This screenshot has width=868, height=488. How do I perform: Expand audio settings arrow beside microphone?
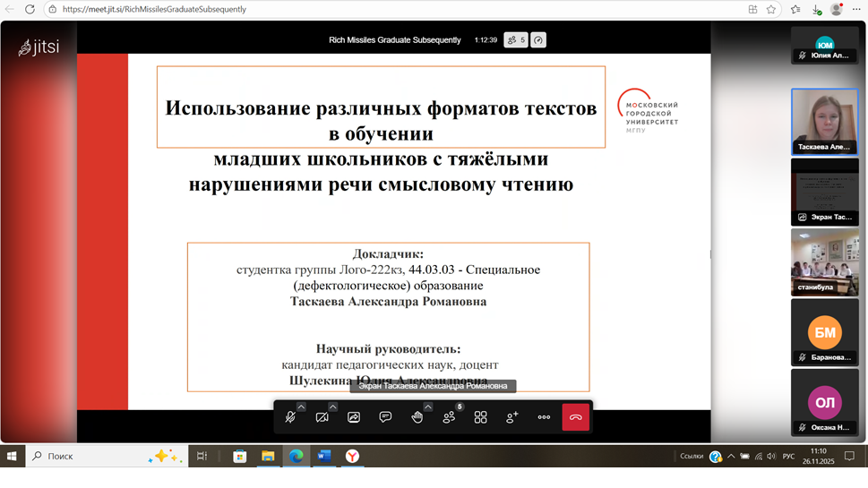tap(301, 407)
